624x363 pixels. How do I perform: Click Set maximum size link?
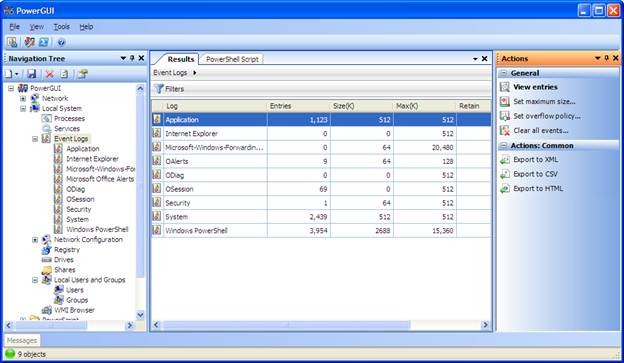(544, 101)
